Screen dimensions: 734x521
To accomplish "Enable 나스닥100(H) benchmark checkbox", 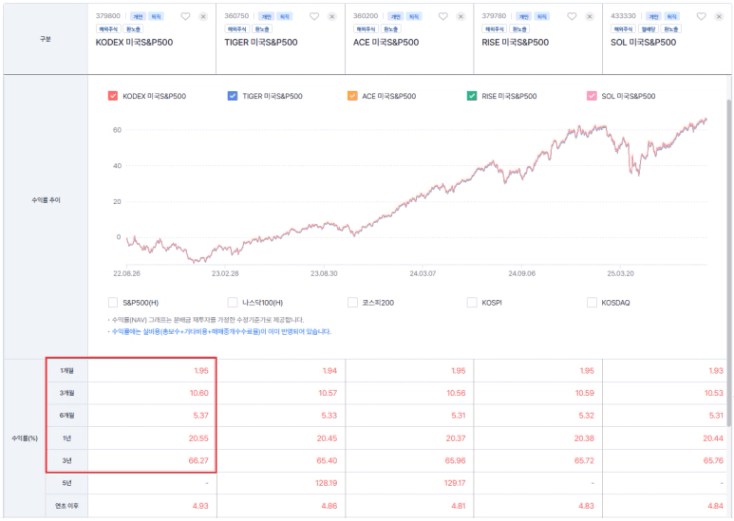I will coord(232,302).
